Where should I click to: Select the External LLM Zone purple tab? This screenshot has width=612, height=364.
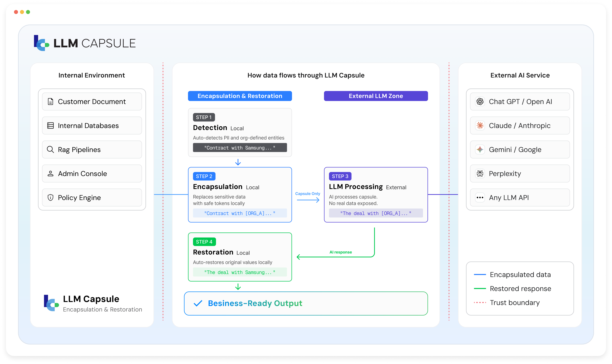tap(376, 96)
